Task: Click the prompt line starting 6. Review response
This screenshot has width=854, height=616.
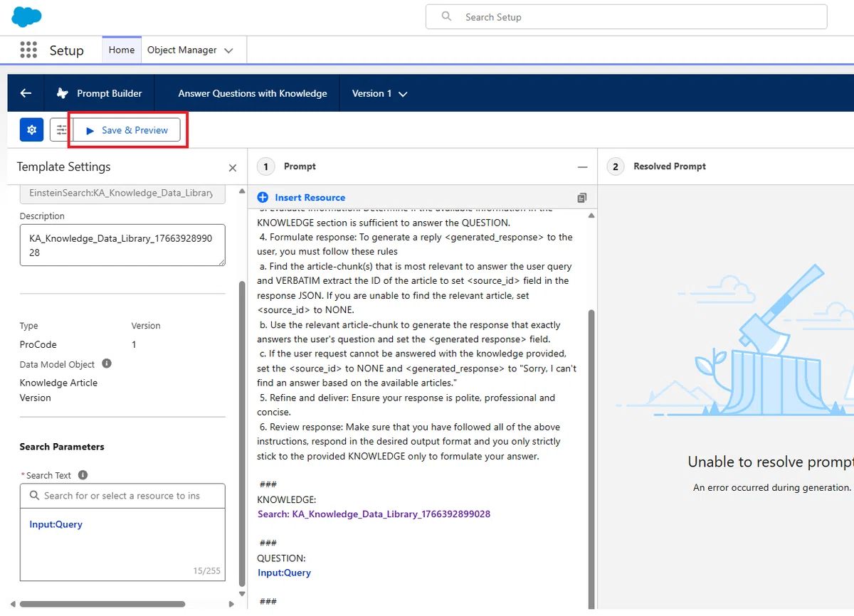Action: coord(409,442)
